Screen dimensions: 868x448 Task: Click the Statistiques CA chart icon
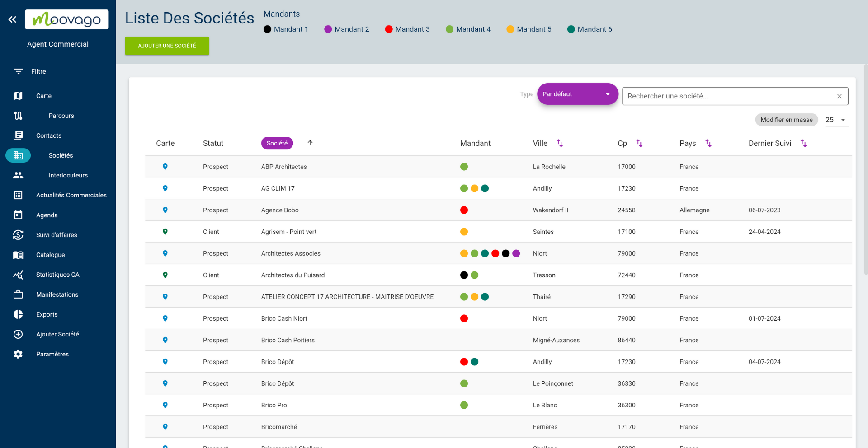pos(18,275)
